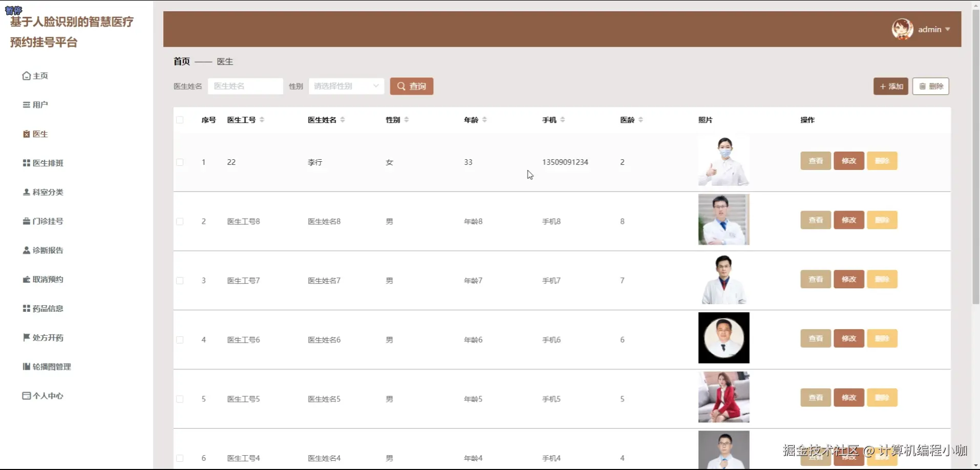
Task: Open photo thumbnail of 医生姓名7
Action: [x=723, y=279]
